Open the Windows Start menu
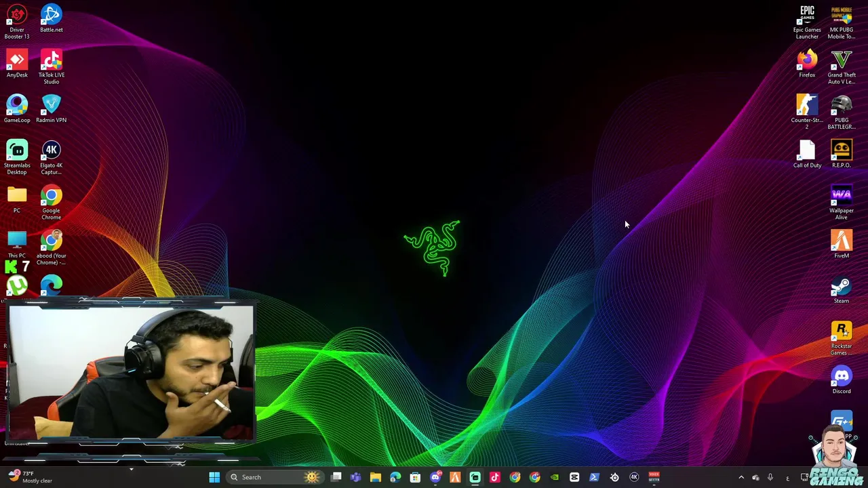This screenshot has width=868, height=488. 214,477
